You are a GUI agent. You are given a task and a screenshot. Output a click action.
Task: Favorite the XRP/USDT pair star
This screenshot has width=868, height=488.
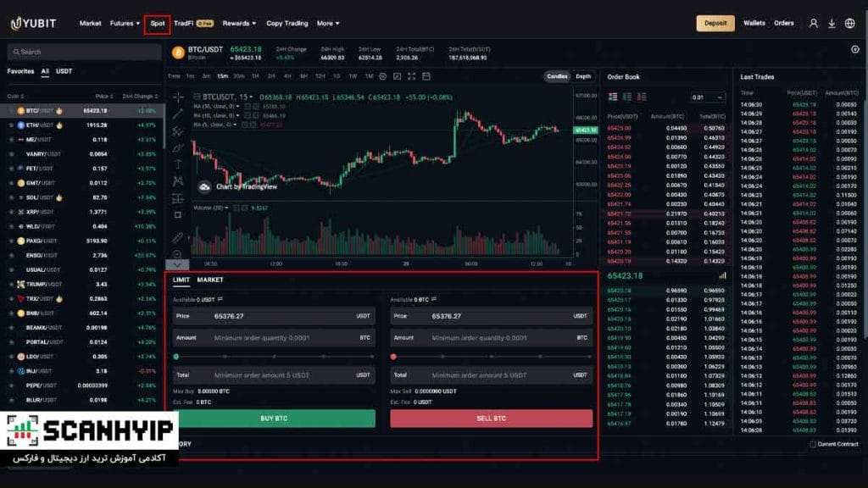pos(11,212)
